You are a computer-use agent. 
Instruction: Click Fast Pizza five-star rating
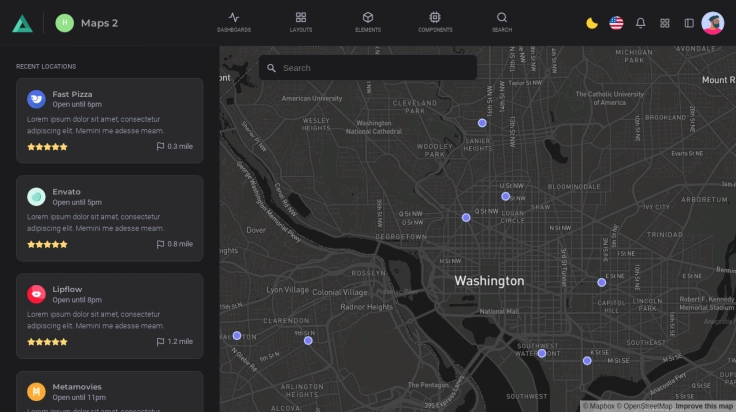pyautogui.click(x=47, y=147)
